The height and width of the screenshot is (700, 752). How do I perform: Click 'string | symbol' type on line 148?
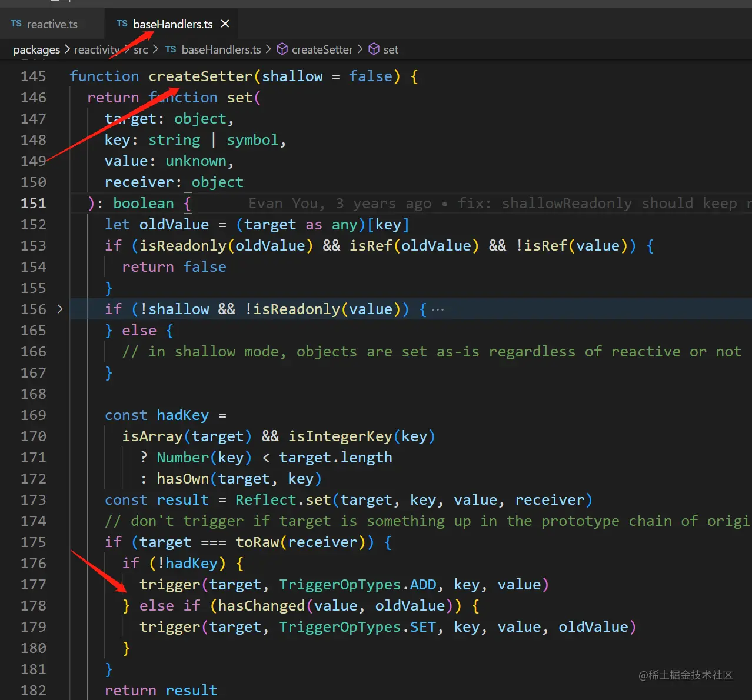214,140
